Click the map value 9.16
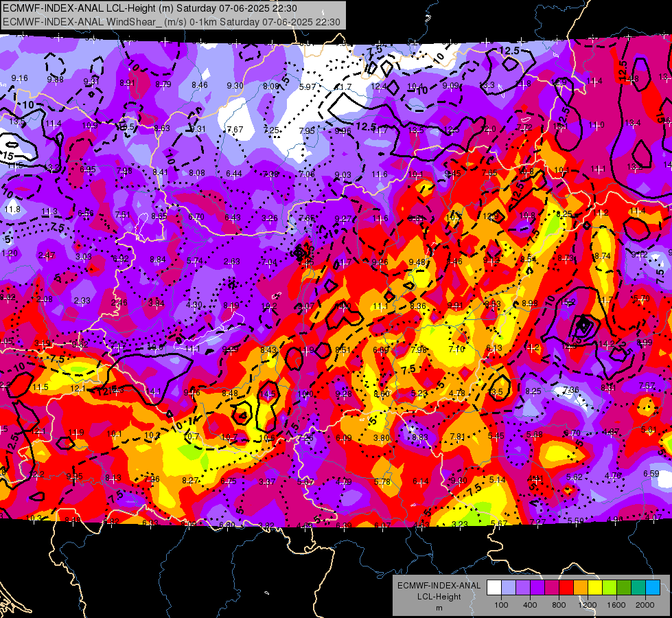 tap(20, 78)
